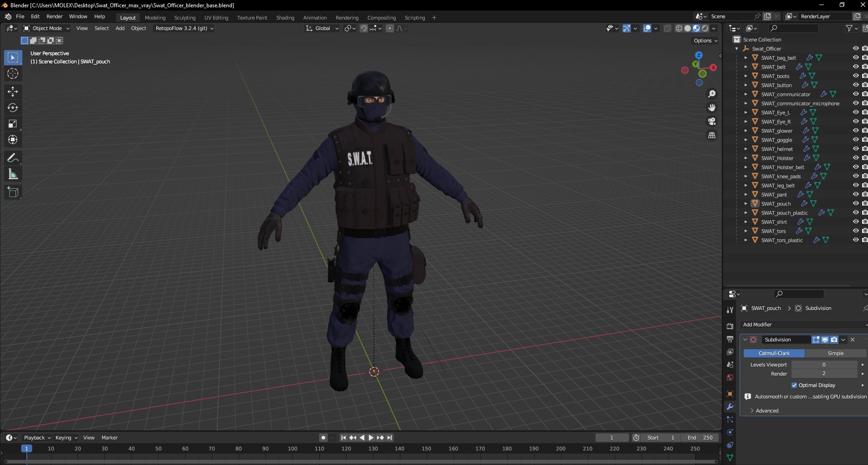Toggle Optimal Display checkbox
The width and height of the screenshot is (868, 465).
click(x=794, y=385)
